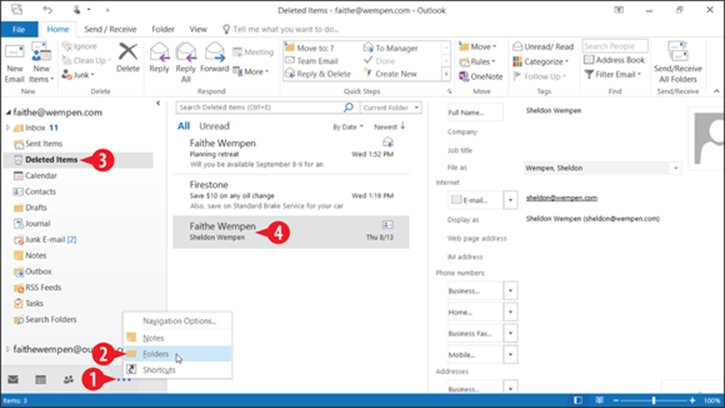The image size is (725, 408).
Task: Open the Firestone message
Action: click(291, 195)
